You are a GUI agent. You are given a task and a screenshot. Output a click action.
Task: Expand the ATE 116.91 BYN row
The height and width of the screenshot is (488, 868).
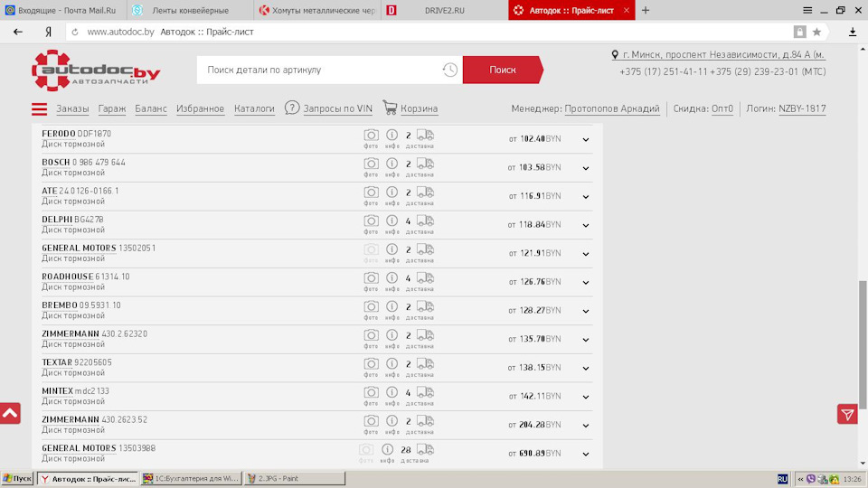pyautogui.click(x=586, y=197)
